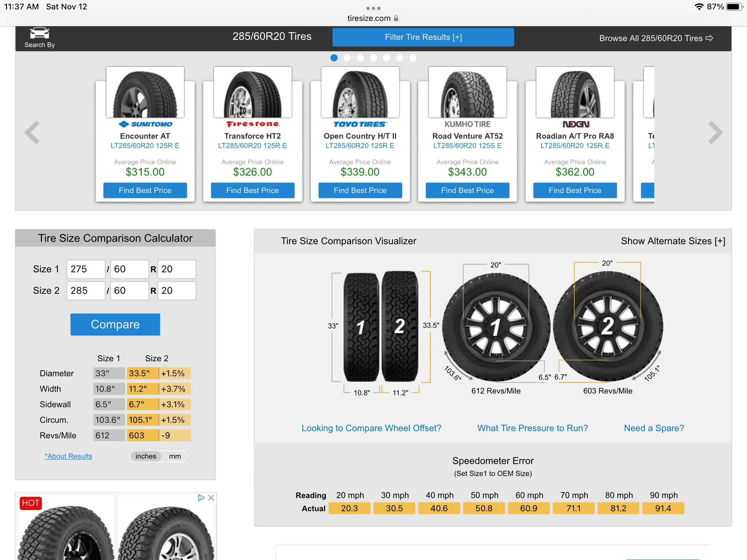Open the Need a Spare link

tap(654, 428)
